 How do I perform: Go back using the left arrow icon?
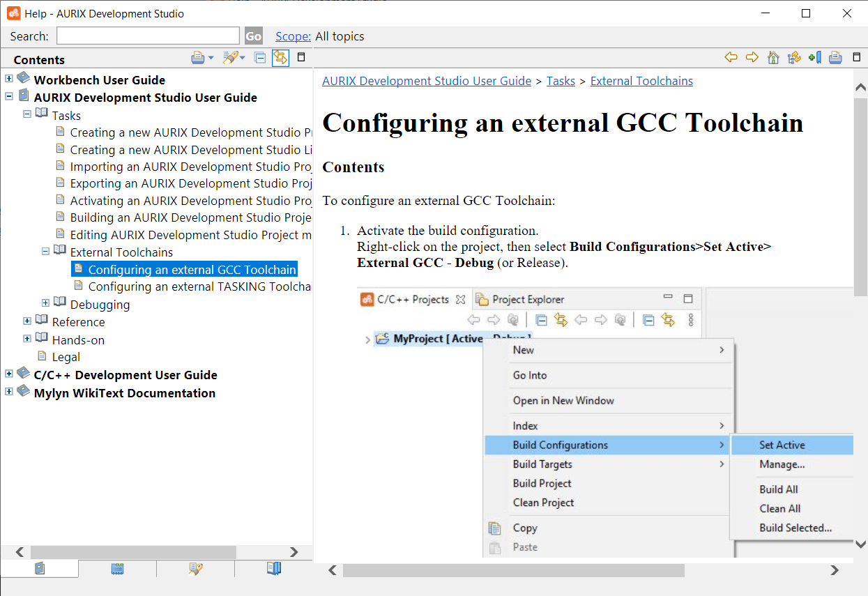[731, 58]
